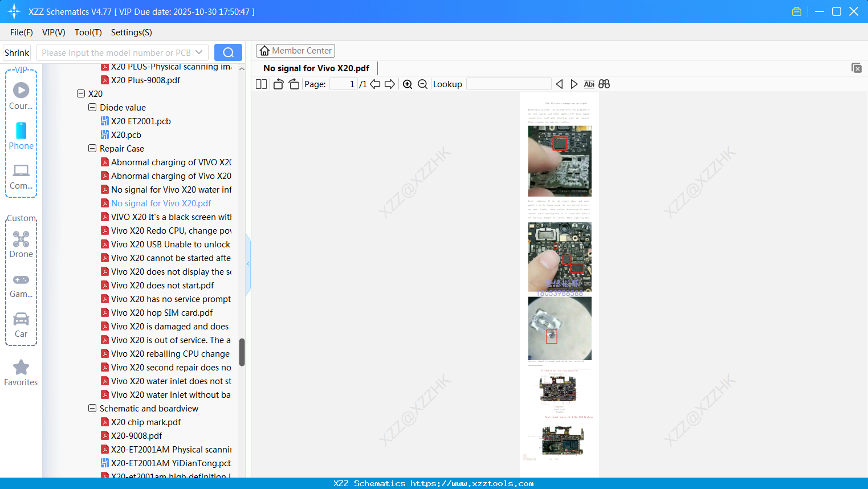The image size is (868, 489).
Task: Jump to previous lookup result
Action: click(x=559, y=84)
